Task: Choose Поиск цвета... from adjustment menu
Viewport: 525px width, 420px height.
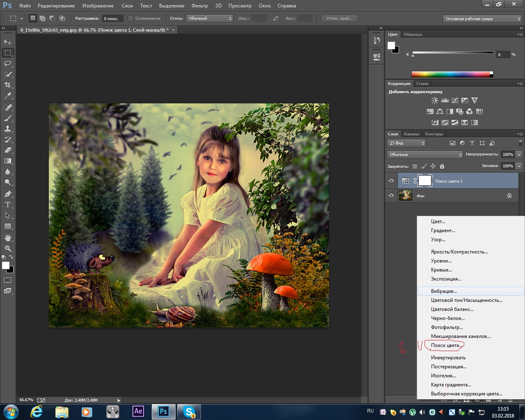Action: tap(447, 345)
